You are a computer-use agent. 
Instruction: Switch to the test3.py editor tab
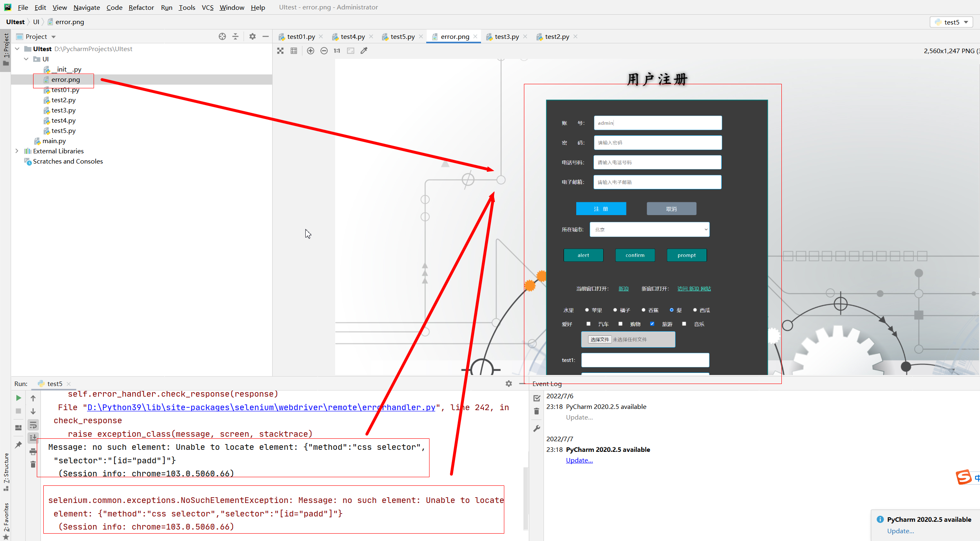(506, 36)
